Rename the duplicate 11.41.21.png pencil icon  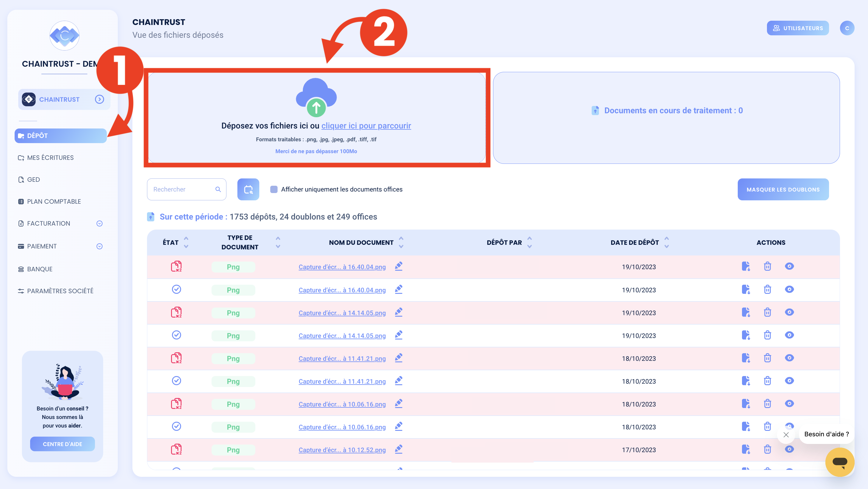(x=399, y=358)
